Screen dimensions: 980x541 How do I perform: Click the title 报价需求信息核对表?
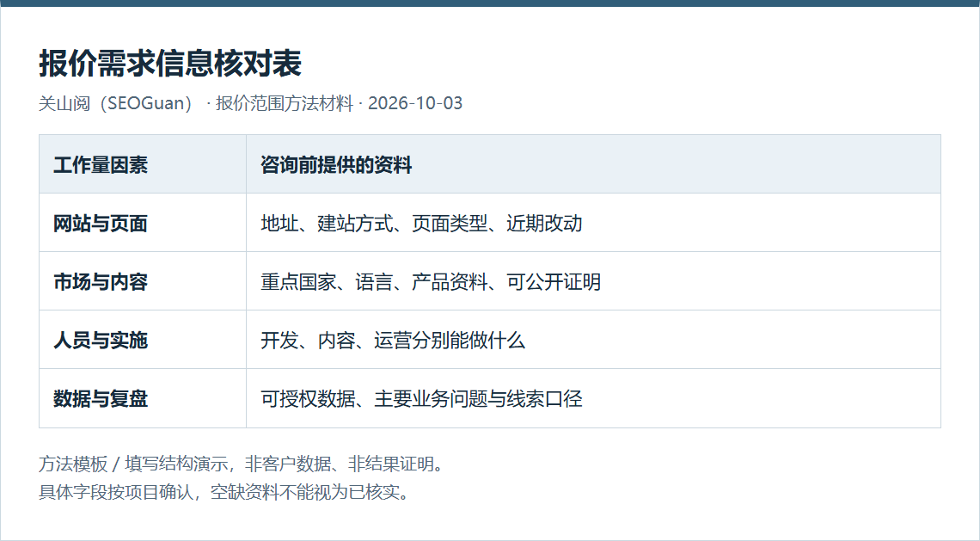tap(170, 63)
